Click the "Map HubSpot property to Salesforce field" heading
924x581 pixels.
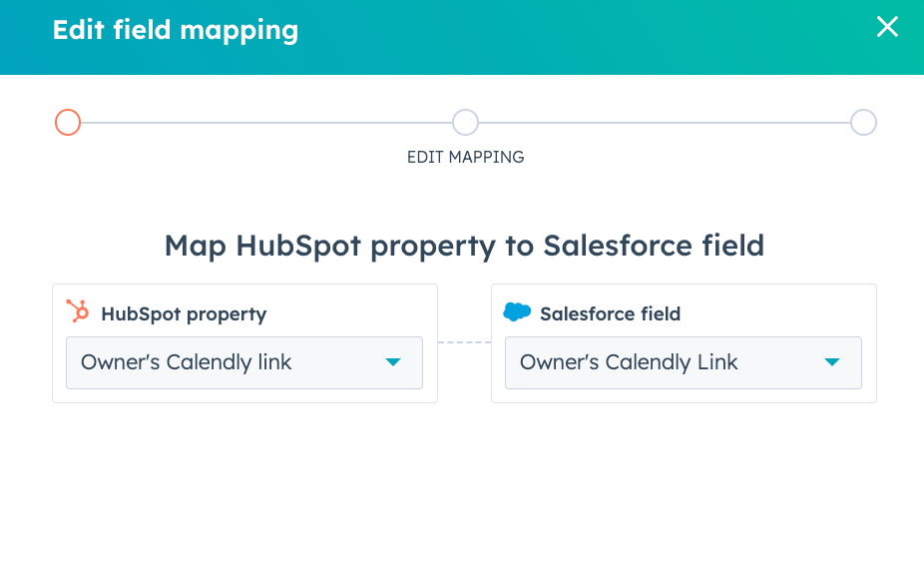[464, 245]
